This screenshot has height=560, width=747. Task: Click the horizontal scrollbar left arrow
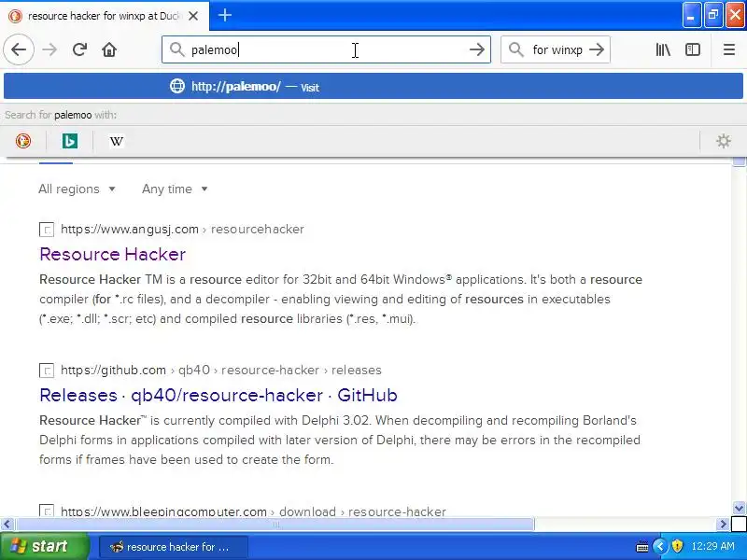coord(7,525)
